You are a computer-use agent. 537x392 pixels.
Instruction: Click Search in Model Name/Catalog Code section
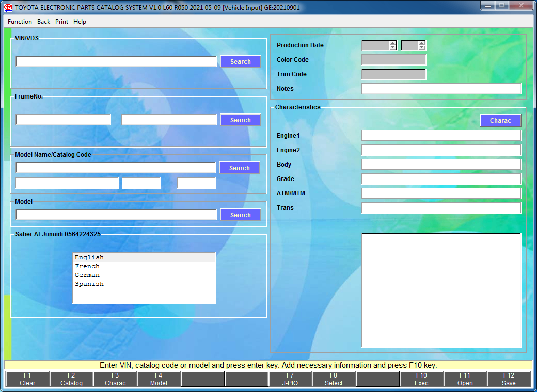pyautogui.click(x=240, y=168)
